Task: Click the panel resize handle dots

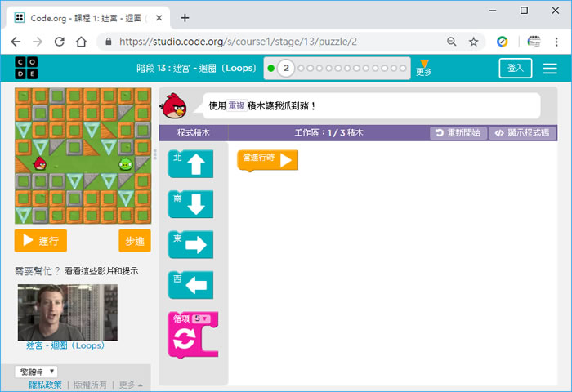Action: coord(155,154)
